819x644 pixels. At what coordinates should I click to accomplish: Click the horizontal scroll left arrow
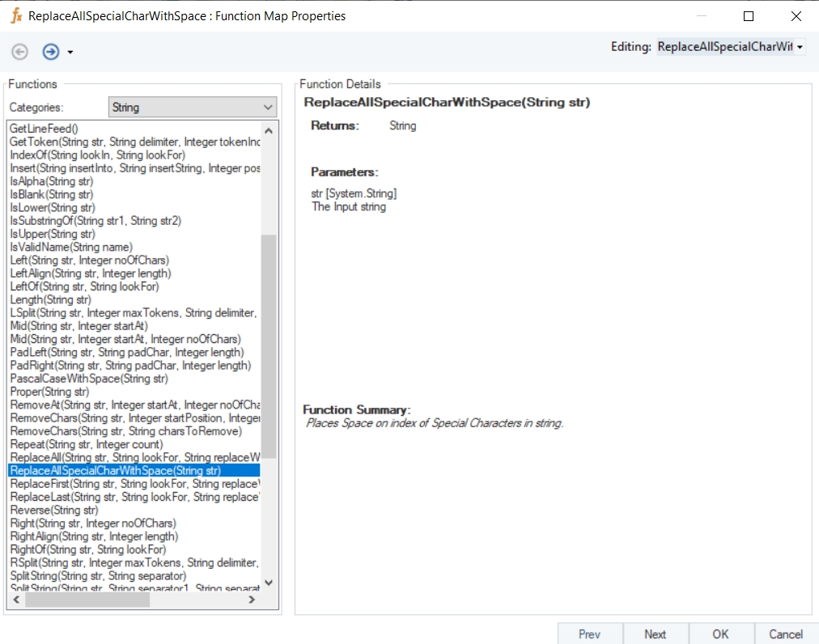point(16,600)
